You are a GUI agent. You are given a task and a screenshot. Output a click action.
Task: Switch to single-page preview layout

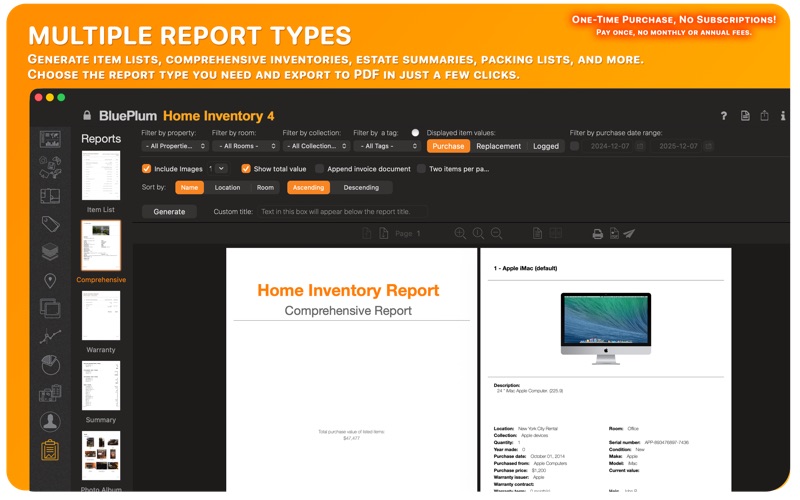coord(537,233)
